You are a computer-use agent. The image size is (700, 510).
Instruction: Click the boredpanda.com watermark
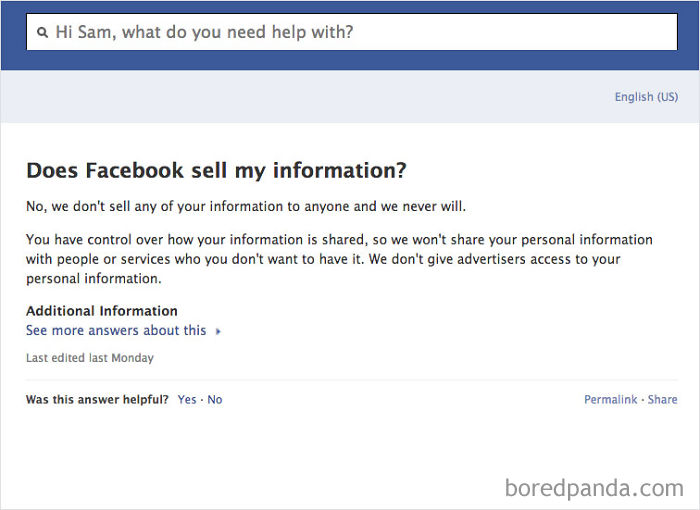(x=594, y=488)
